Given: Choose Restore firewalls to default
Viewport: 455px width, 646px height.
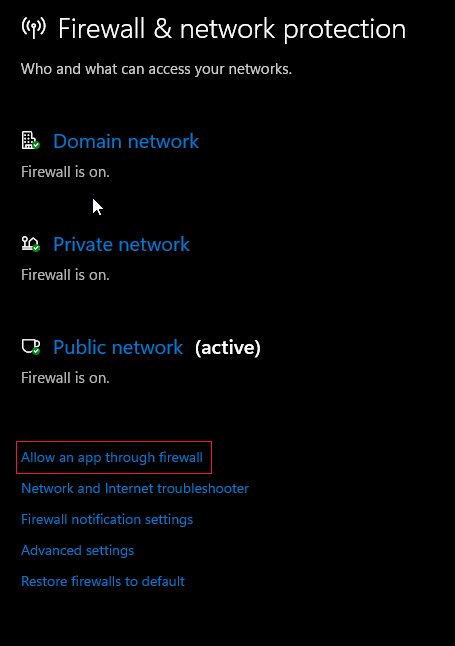Looking at the screenshot, I should point(103,581).
